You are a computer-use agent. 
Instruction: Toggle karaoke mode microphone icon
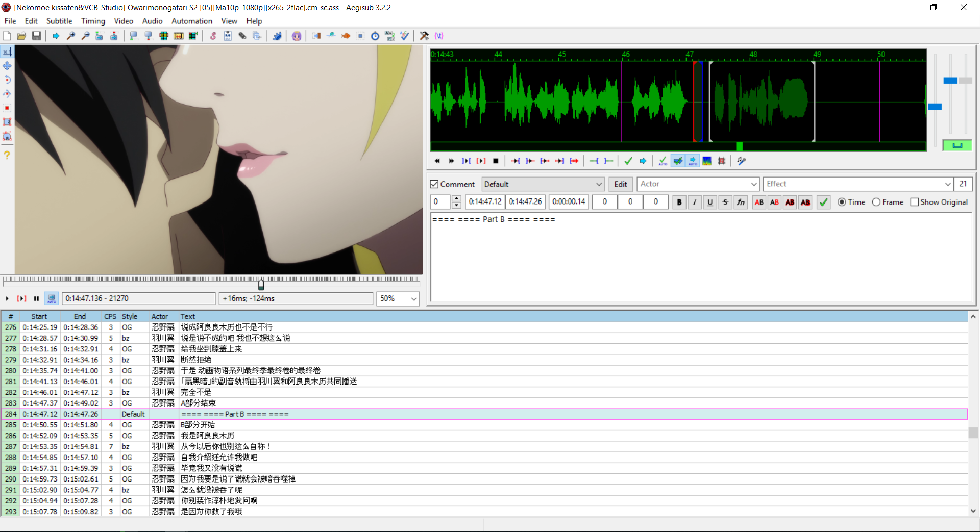pyautogui.click(x=742, y=161)
